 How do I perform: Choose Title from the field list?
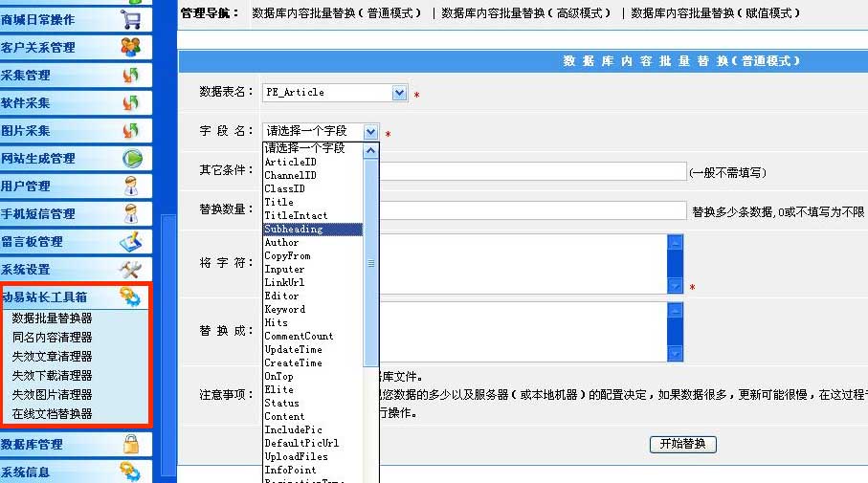click(x=313, y=202)
